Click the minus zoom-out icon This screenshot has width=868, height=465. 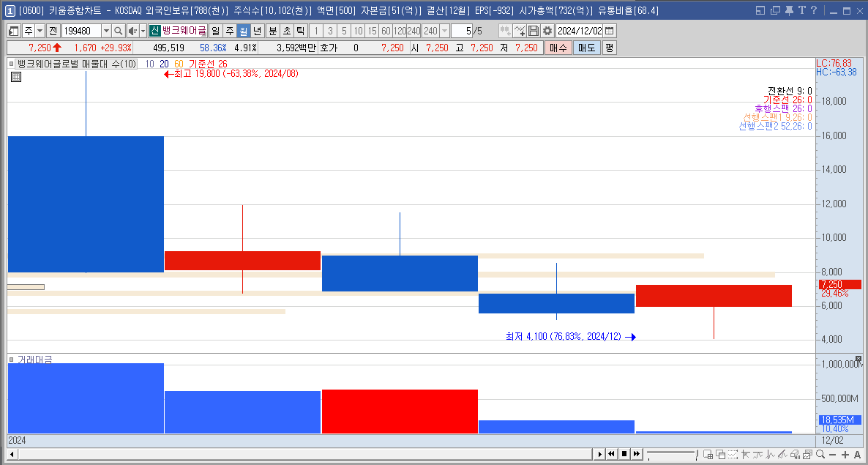833,455
